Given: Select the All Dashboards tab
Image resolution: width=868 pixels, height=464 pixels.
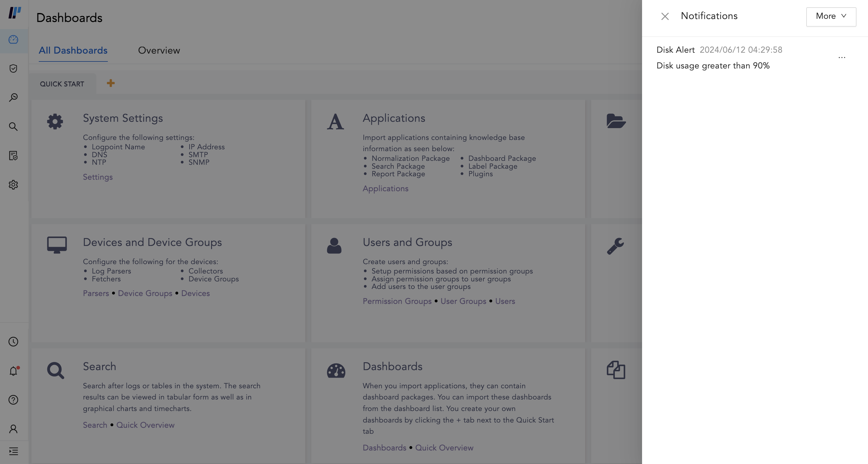Looking at the screenshot, I should (x=73, y=51).
